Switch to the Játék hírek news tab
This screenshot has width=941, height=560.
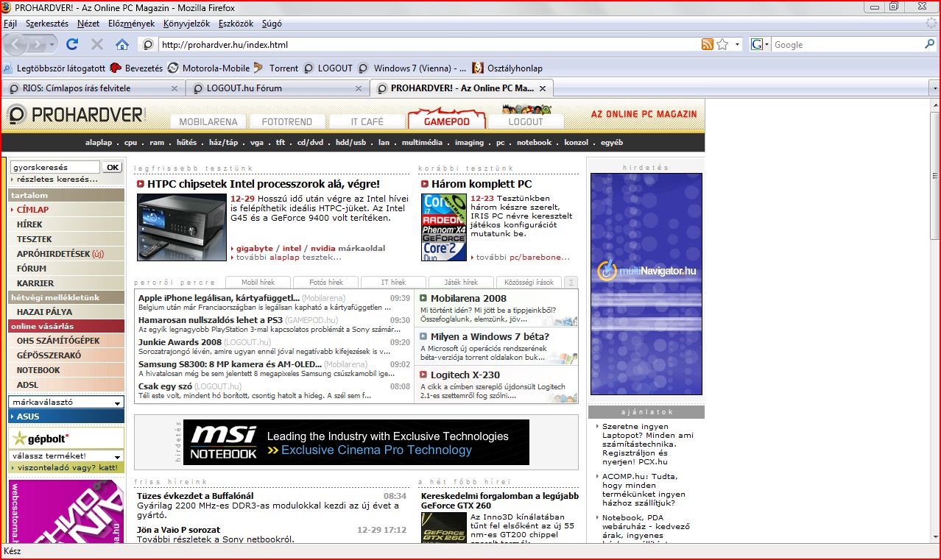pos(462,282)
